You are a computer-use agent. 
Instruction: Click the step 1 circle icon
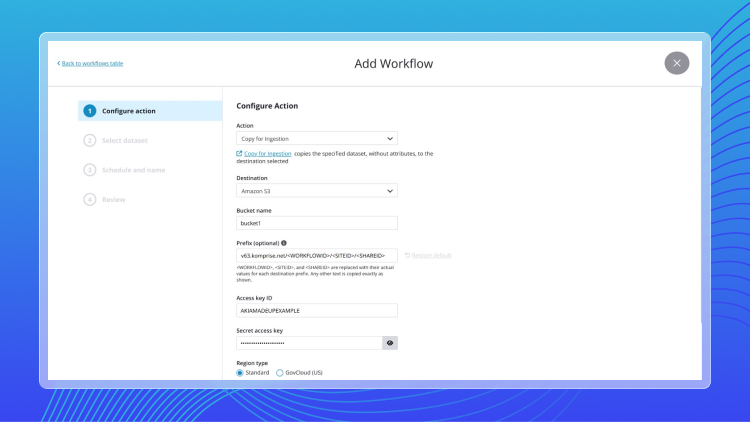click(90, 111)
